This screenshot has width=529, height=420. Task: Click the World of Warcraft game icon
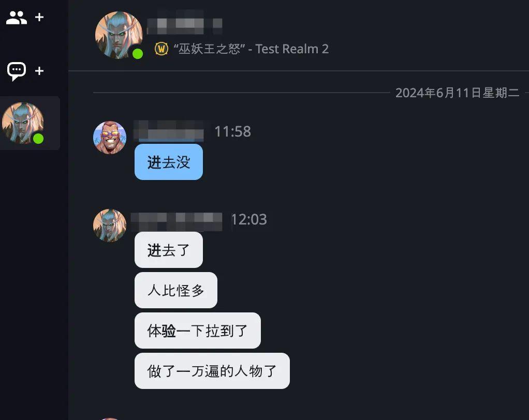pyautogui.click(x=161, y=49)
